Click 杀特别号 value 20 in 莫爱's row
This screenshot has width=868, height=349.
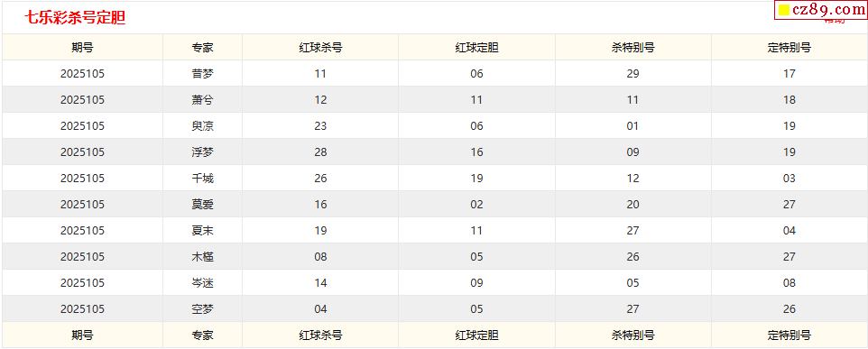tap(633, 205)
